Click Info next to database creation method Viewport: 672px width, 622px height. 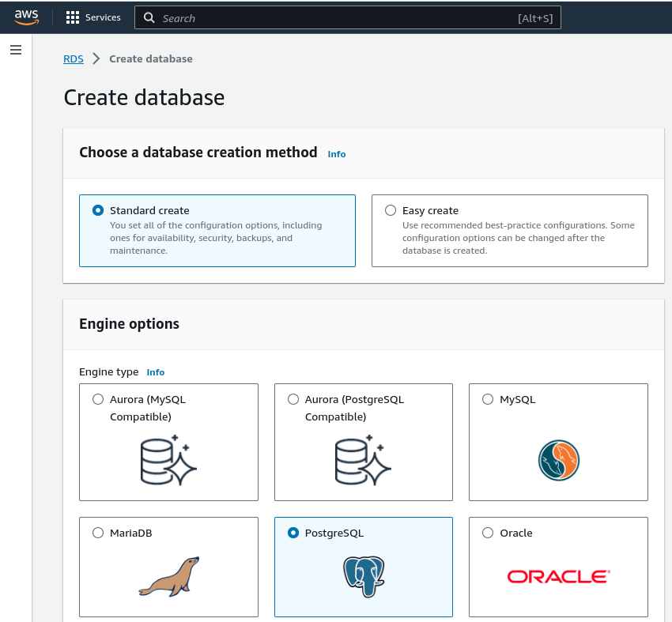(x=336, y=154)
